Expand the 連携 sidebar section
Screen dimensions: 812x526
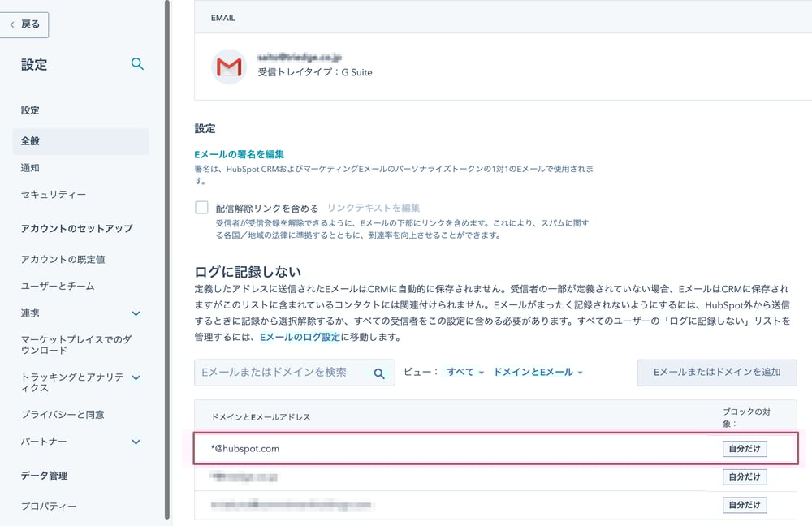tap(136, 313)
